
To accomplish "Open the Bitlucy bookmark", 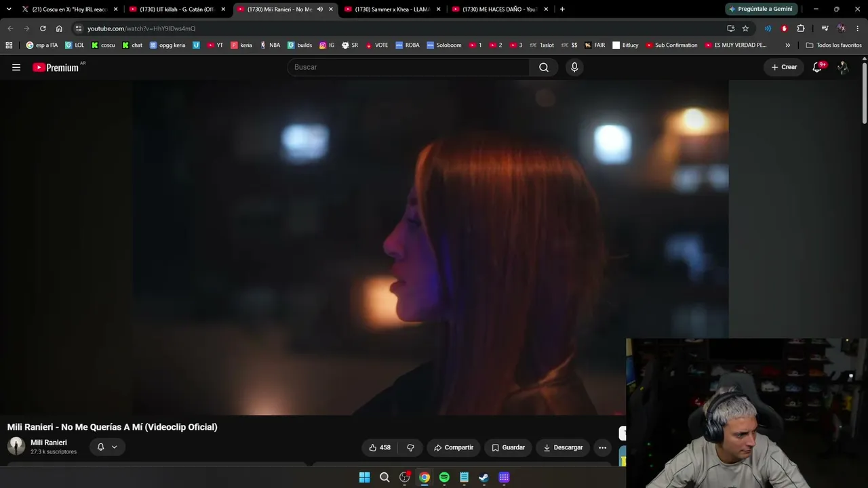I will pos(625,45).
